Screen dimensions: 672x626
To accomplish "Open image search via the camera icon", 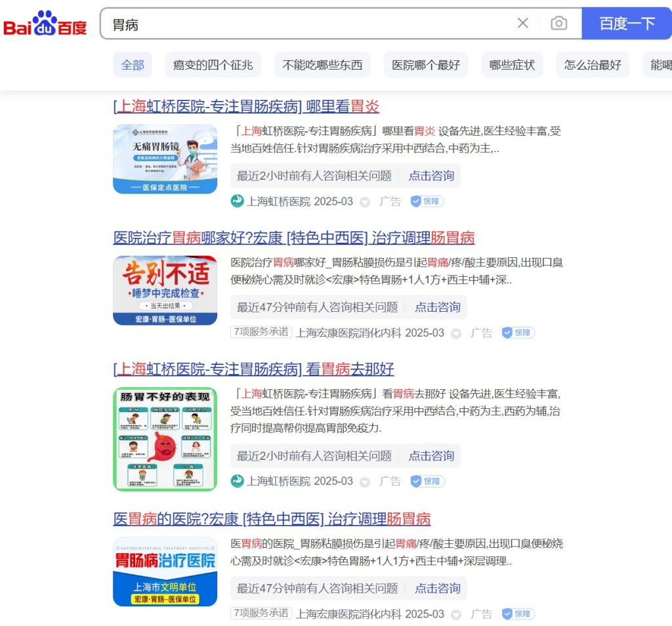I will 558,23.
